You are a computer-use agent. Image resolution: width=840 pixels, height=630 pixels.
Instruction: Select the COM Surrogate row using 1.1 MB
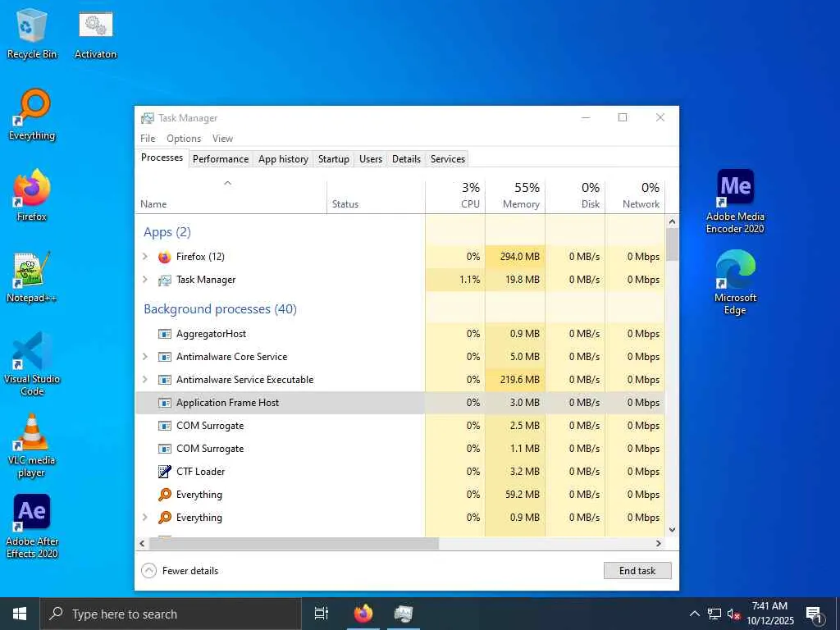click(x=400, y=449)
